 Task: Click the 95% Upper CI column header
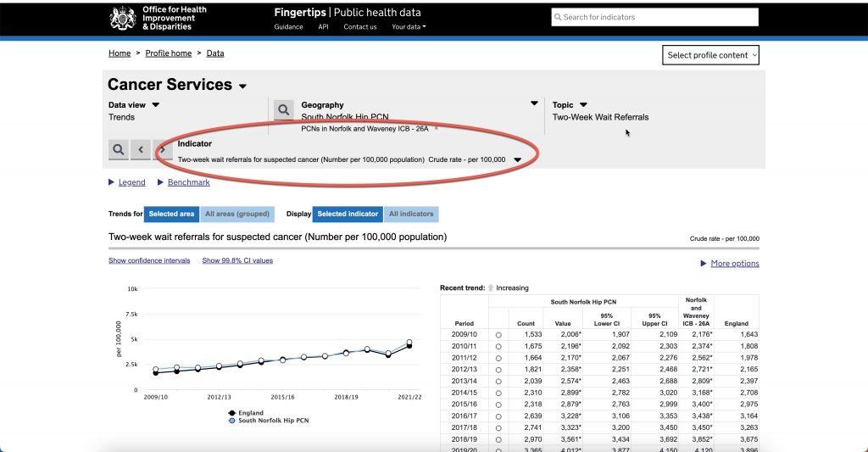pos(655,320)
